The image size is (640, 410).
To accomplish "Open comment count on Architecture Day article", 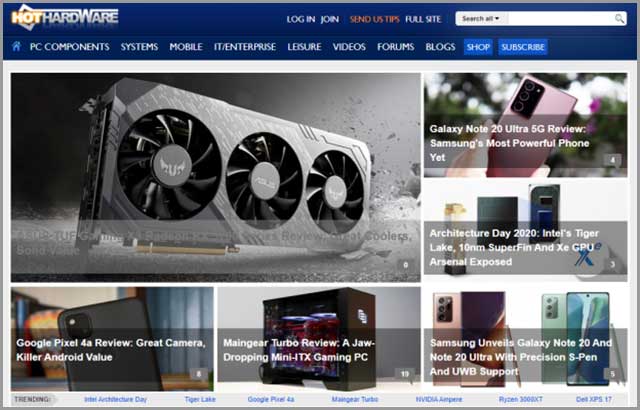I will coord(612,265).
